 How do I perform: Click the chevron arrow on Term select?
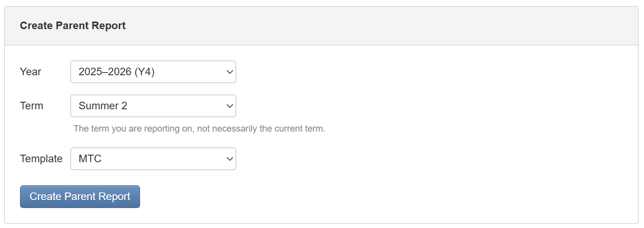pos(230,106)
